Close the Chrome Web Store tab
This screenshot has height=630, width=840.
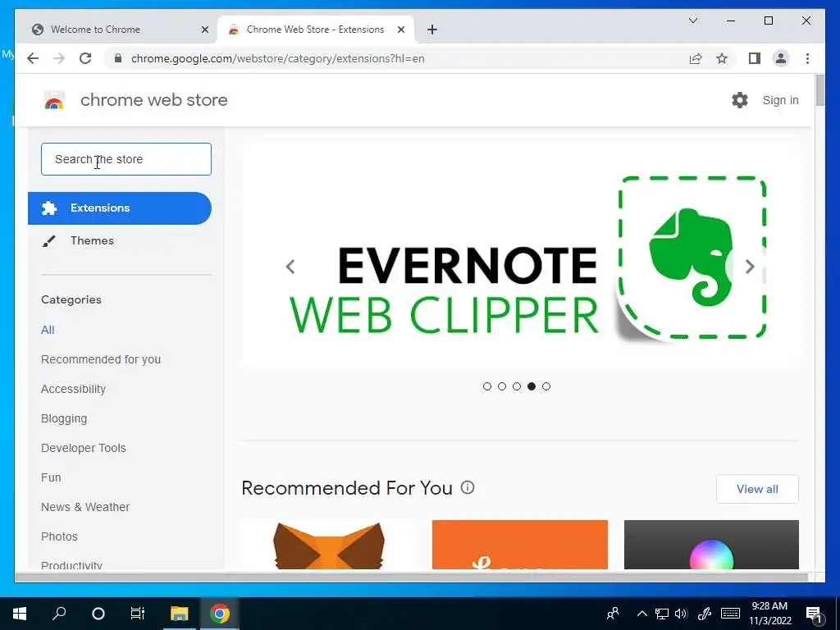(400, 30)
